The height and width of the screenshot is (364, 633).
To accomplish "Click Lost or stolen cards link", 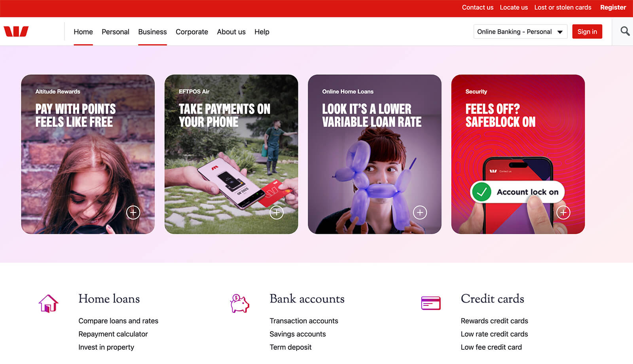I will pyautogui.click(x=563, y=8).
